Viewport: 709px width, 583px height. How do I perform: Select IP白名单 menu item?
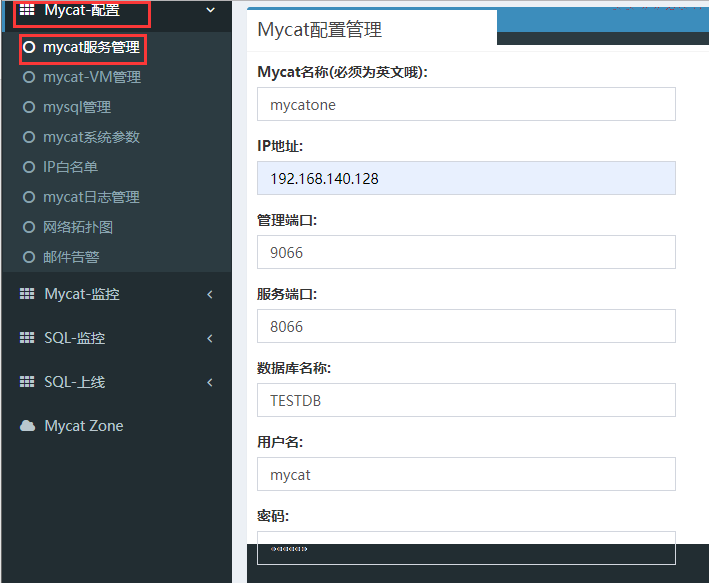tap(70, 167)
